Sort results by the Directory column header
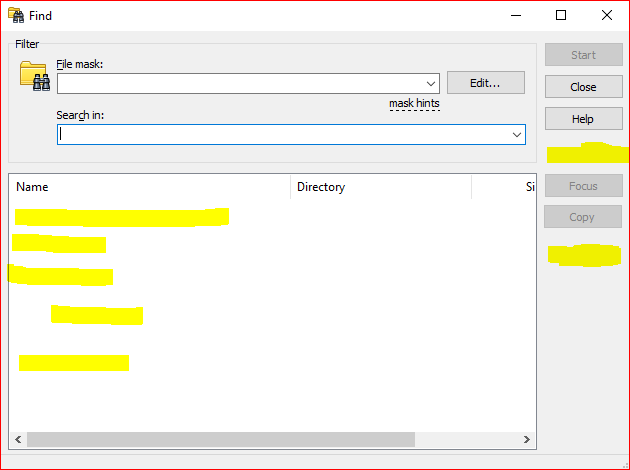Image resolution: width=630 pixels, height=470 pixels. click(380, 187)
